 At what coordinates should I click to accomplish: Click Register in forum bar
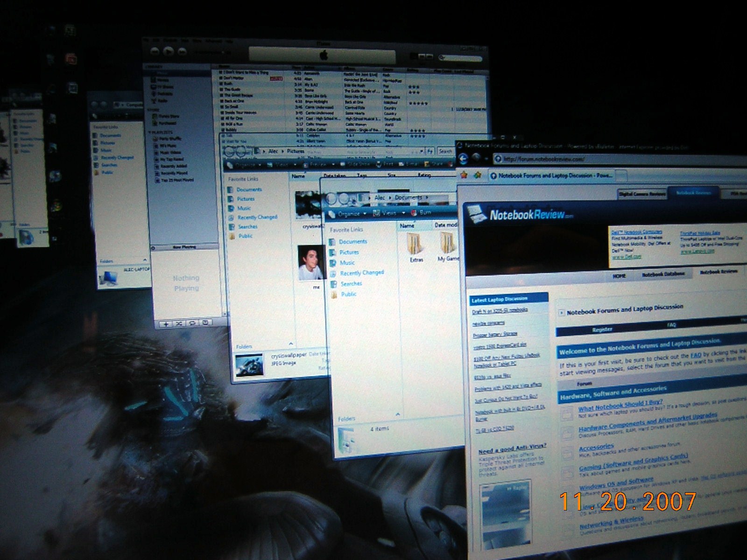(602, 329)
